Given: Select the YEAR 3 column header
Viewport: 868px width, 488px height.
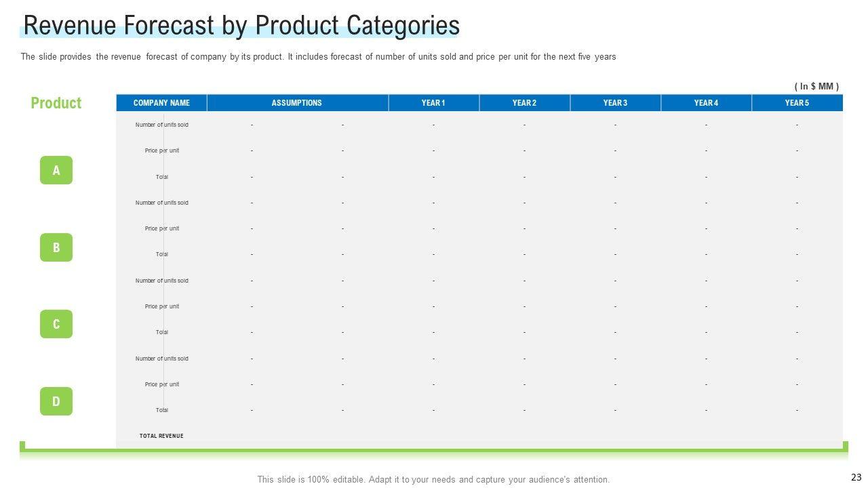Looking at the screenshot, I should click(x=615, y=103).
